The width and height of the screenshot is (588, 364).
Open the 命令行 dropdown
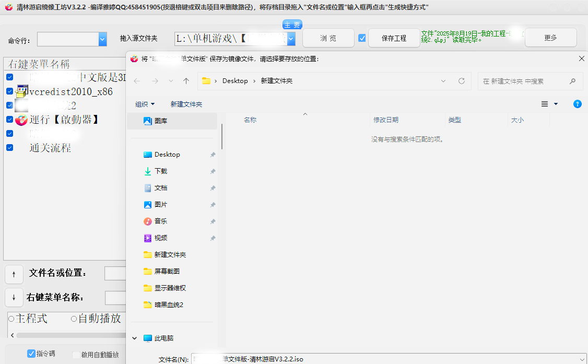(x=101, y=39)
